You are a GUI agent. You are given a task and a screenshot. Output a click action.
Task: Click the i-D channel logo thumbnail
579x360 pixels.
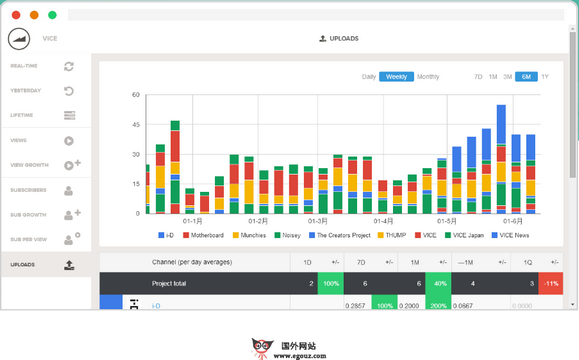coord(134,304)
